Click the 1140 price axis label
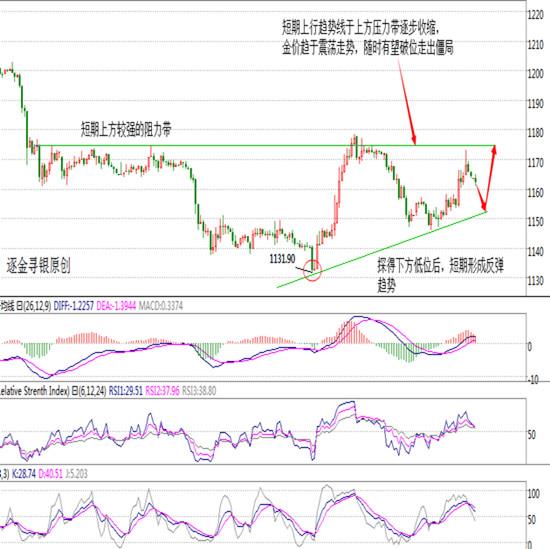The width and height of the screenshot is (550, 549). click(x=536, y=251)
